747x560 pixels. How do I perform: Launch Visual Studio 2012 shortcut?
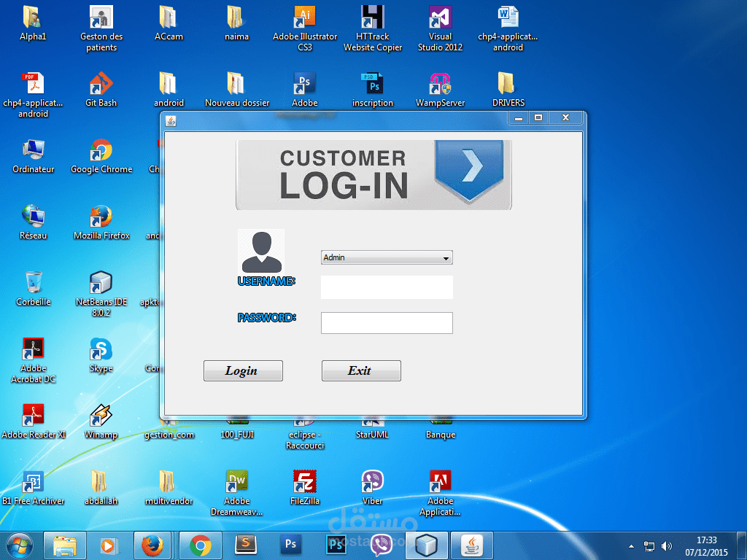pos(440,28)
